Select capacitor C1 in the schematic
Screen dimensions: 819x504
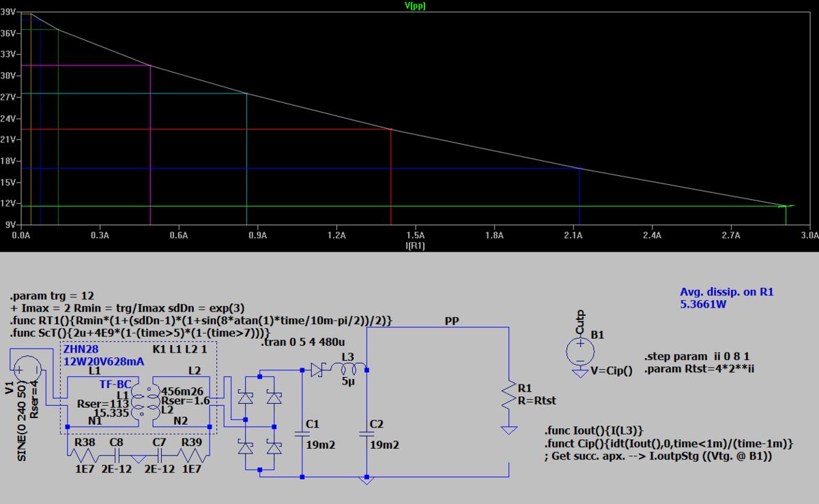[x=301, y=434]
